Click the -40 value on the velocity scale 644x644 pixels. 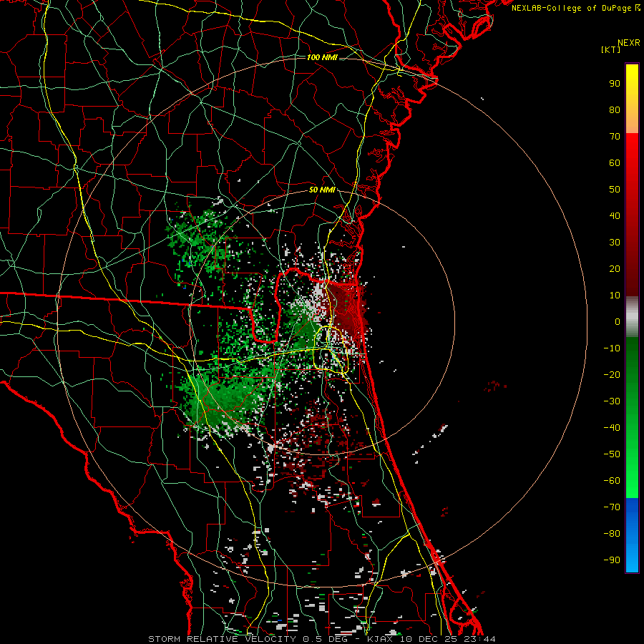click(612, 428)
